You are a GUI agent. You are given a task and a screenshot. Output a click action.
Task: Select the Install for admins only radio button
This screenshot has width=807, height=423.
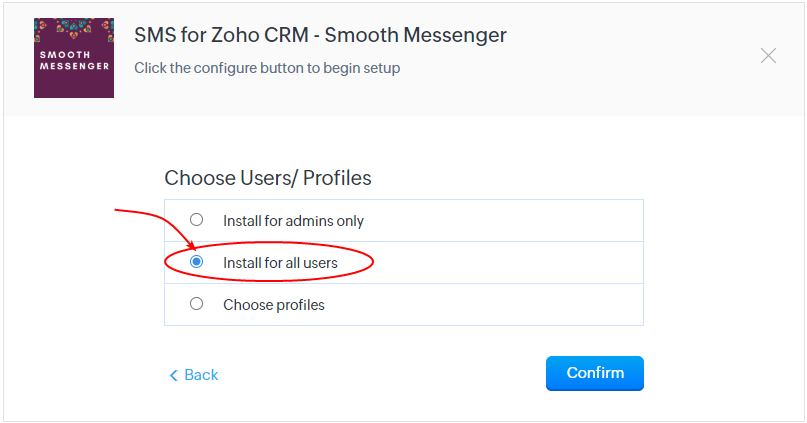196,220
